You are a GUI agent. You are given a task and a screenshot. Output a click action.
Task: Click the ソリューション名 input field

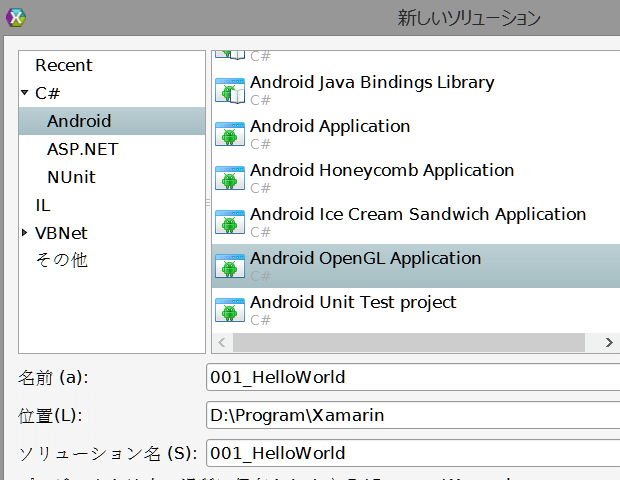click(x=412, y=453)
